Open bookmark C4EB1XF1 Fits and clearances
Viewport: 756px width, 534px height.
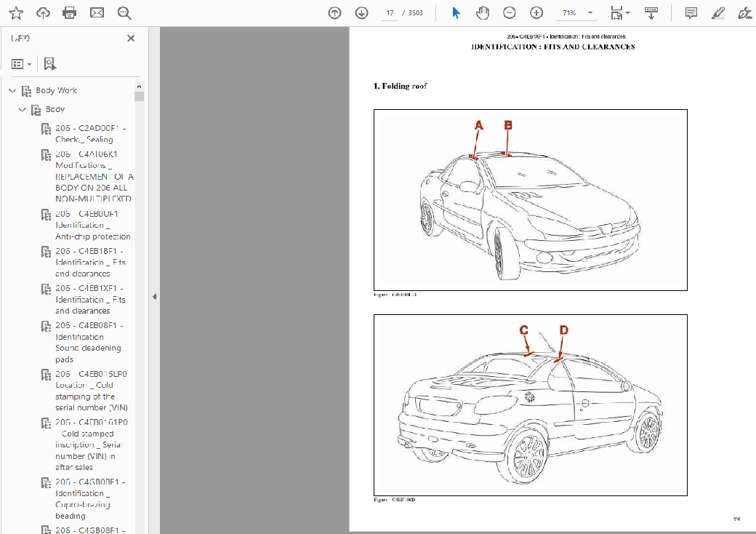click(90, 300)
